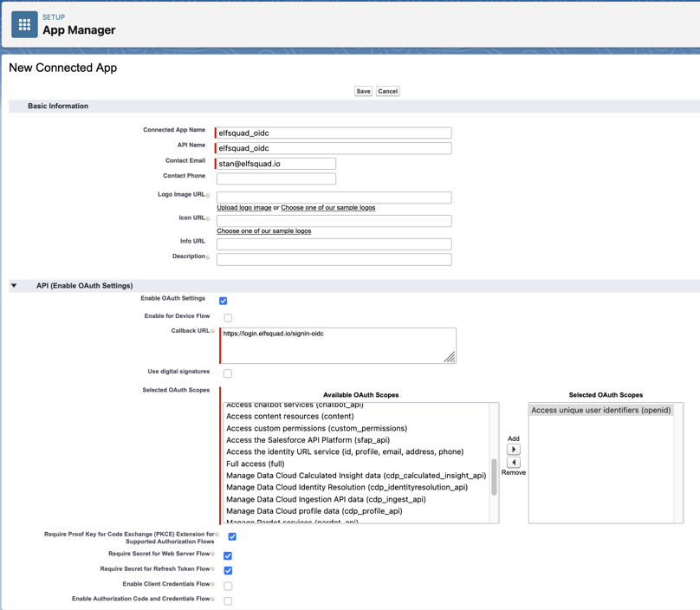Open the App Launcher grid icon
700x610 pixels.
(24, 24)
